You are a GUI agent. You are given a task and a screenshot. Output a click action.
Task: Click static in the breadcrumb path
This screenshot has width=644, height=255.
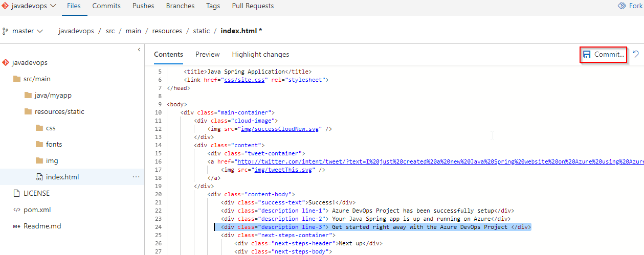point(201,31)
